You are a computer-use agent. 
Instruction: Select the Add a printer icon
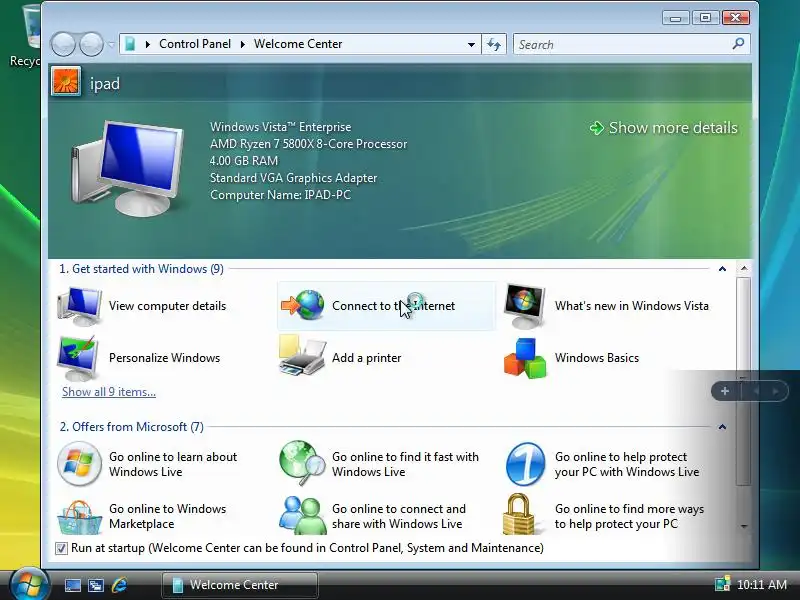click(302, 356)
